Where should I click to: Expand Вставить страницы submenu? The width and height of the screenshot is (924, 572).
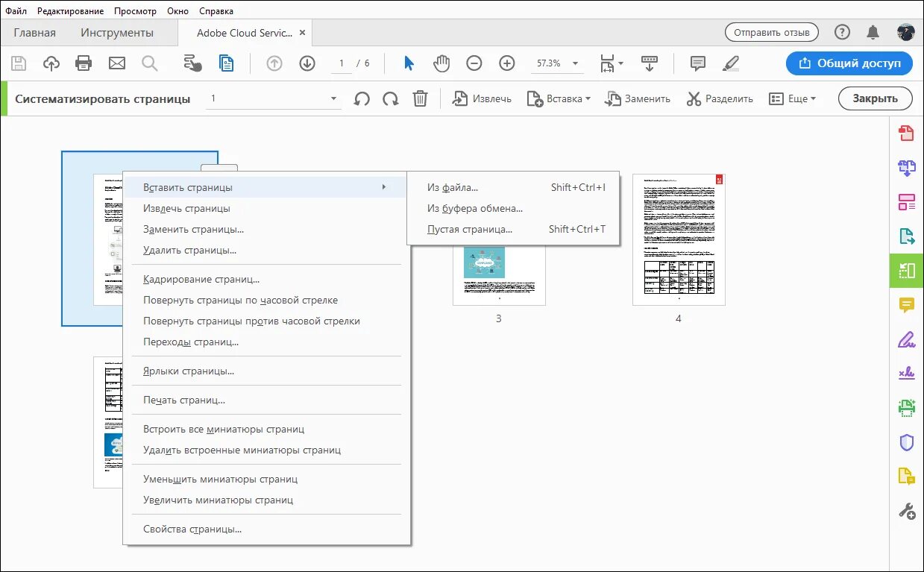(x=265, y=187)
